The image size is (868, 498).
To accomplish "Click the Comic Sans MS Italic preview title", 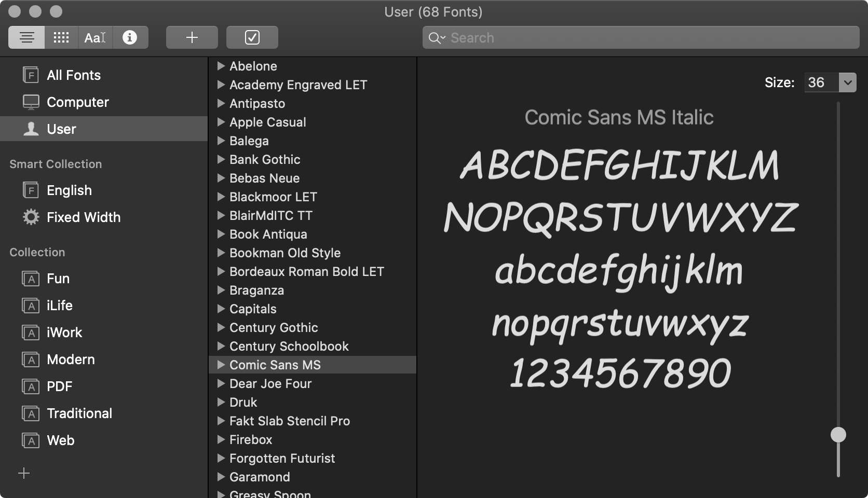I will (x=619, y=118).
